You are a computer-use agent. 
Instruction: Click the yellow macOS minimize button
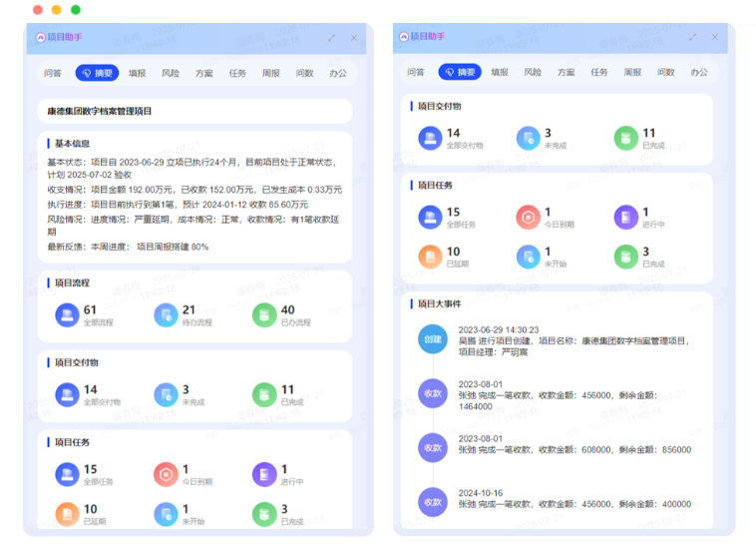coord(57,10)
